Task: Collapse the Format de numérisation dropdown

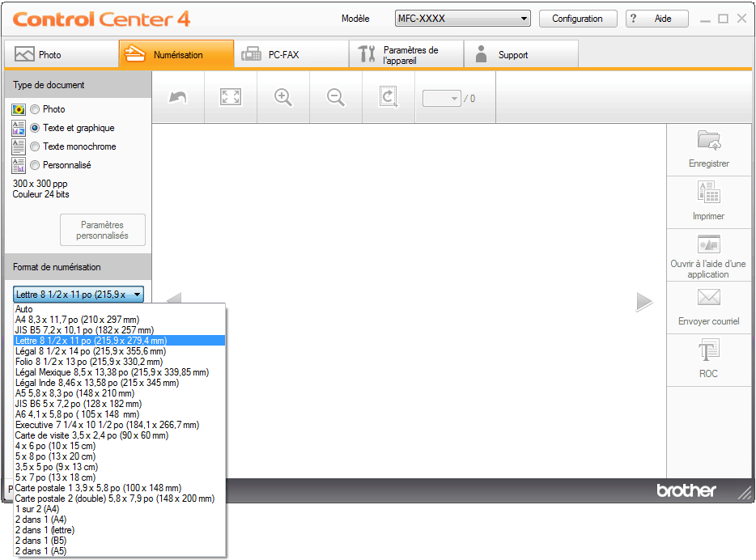Action: 78,295
